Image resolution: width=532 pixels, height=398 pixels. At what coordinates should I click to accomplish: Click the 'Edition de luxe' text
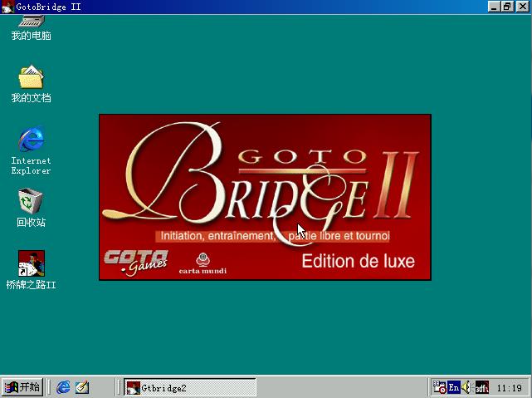(x=358, y=261)
